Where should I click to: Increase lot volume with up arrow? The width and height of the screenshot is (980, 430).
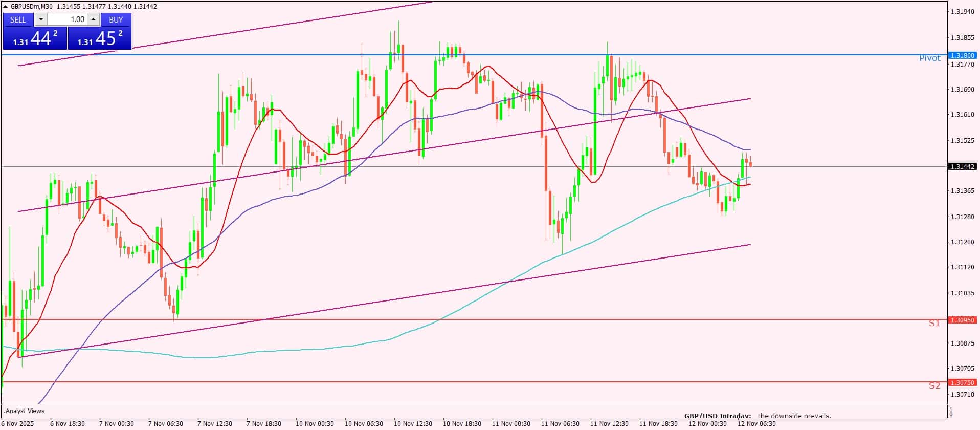tap(93, 19)
